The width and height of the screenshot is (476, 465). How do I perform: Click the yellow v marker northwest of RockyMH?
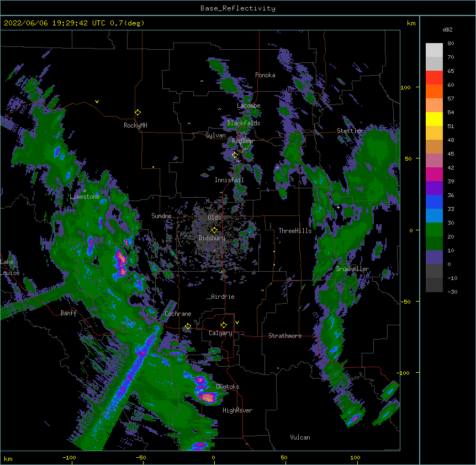97,102
